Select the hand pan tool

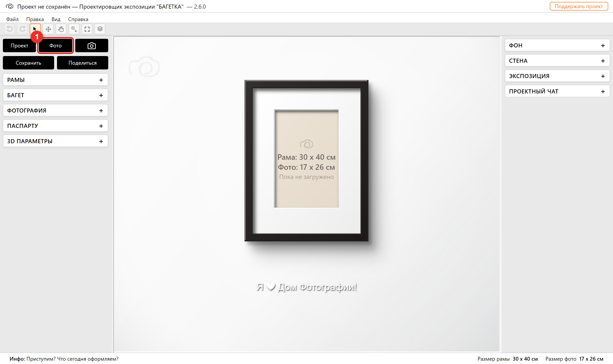pos(61,29)
